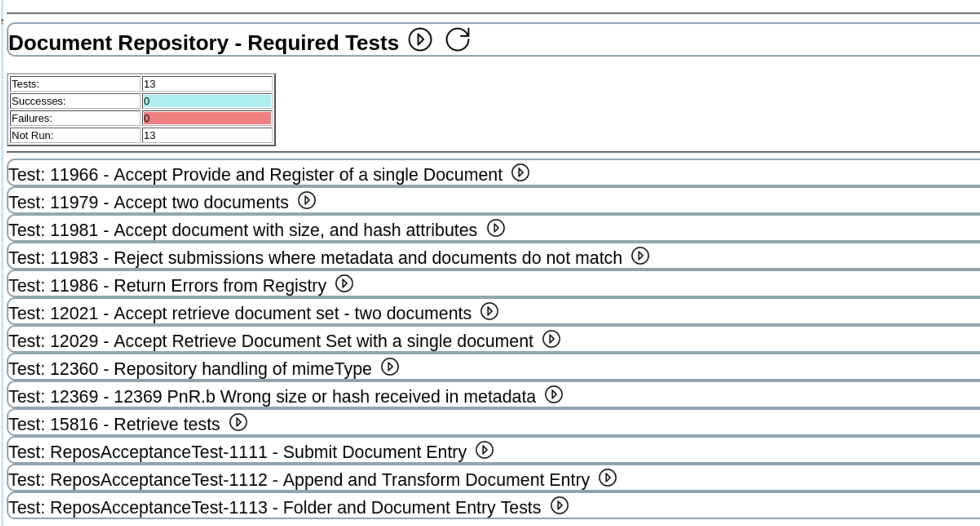Click the Successes count cyan cell
Image resolution: width=980 pixels, height=526 pixels.
(x=207, y=101)
